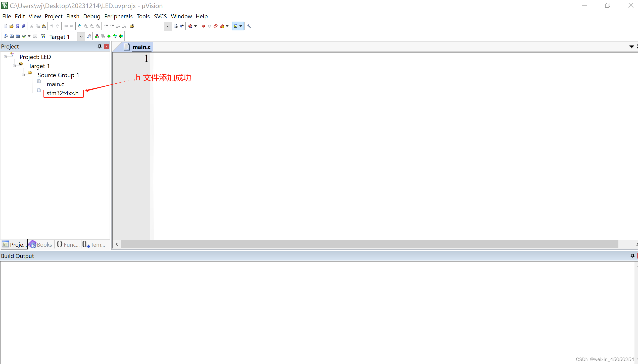Click the Redo toolbar icon

pos(58,26)
